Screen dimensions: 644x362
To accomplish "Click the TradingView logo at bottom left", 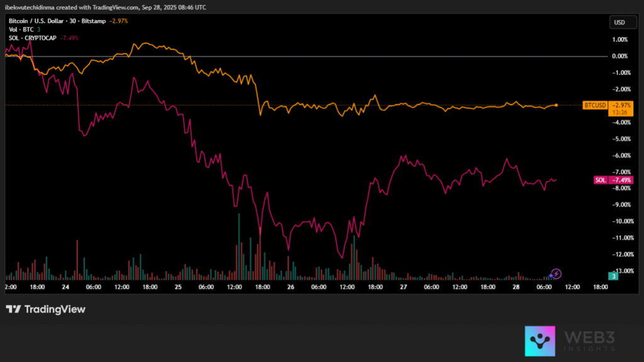I will tap(45, 309).
